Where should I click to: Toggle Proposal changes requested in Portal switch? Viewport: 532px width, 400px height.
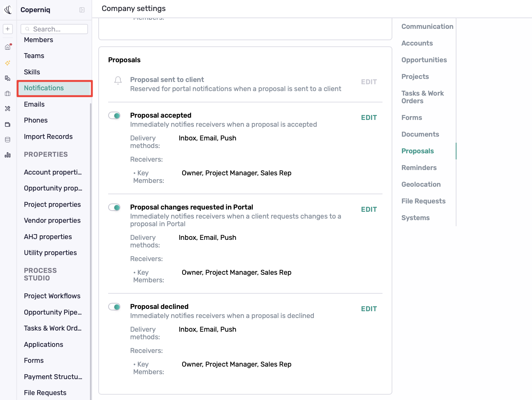tap(114, 207)
